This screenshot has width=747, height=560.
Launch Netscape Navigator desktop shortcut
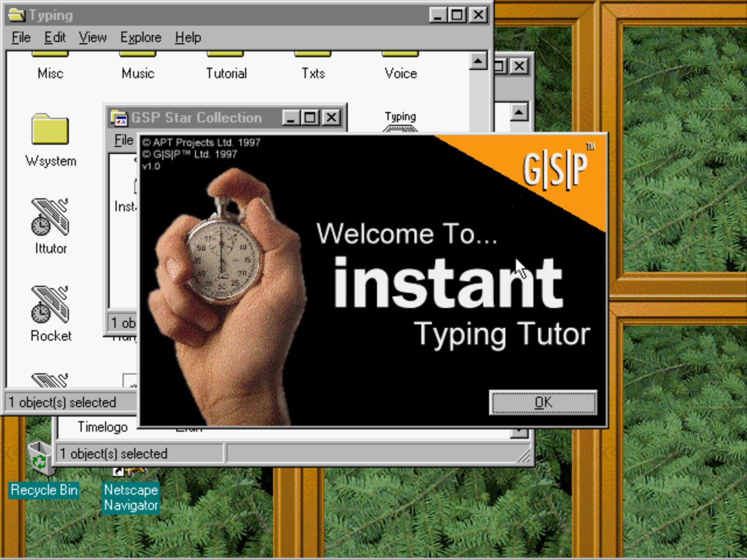point(131,497)
